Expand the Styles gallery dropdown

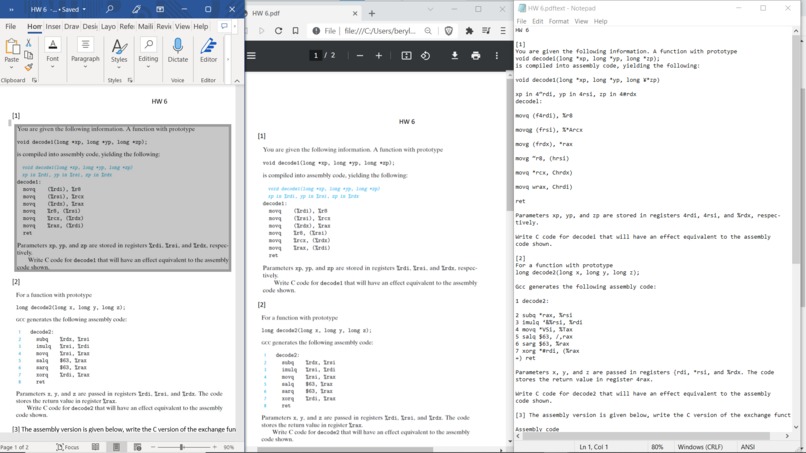pyautogui.click(x=119, y=67)
